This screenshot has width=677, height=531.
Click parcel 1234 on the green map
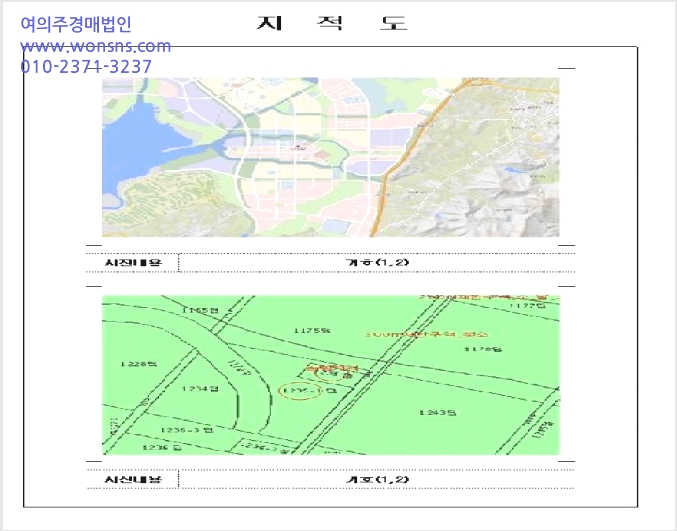coord(200,389)
